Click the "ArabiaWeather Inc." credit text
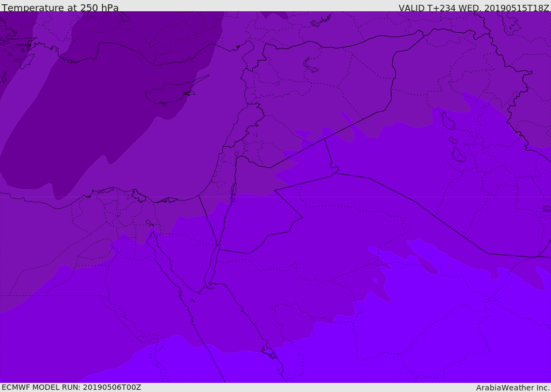551x392 pixels. [513, 388]
